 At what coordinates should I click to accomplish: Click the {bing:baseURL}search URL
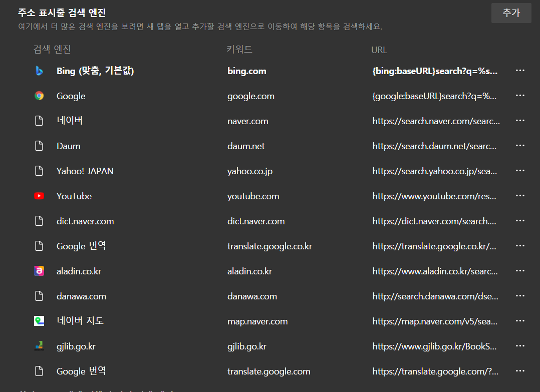[435, 71]
